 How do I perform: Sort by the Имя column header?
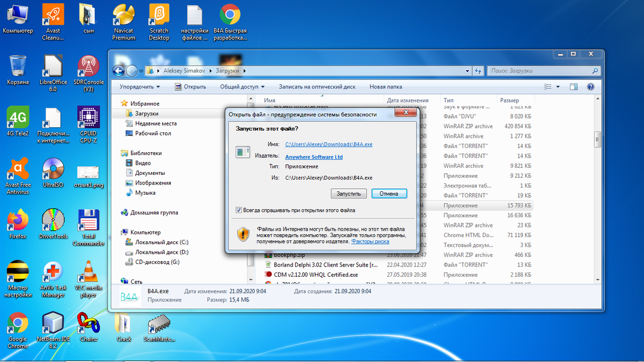pyautogui.click(x=269, y=100)
